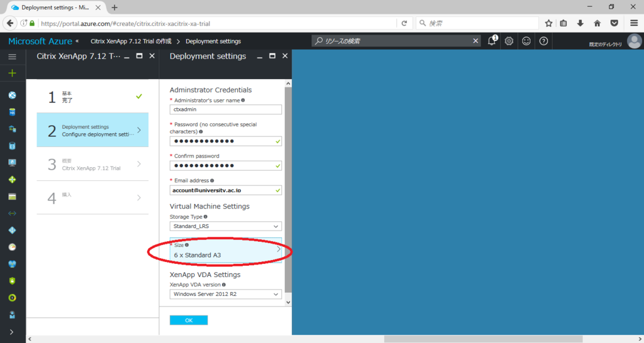This screenshot has height=343, width=644.
Task: Open Storage accounts card icon in sidebar
Action: (x=13, y=197)
